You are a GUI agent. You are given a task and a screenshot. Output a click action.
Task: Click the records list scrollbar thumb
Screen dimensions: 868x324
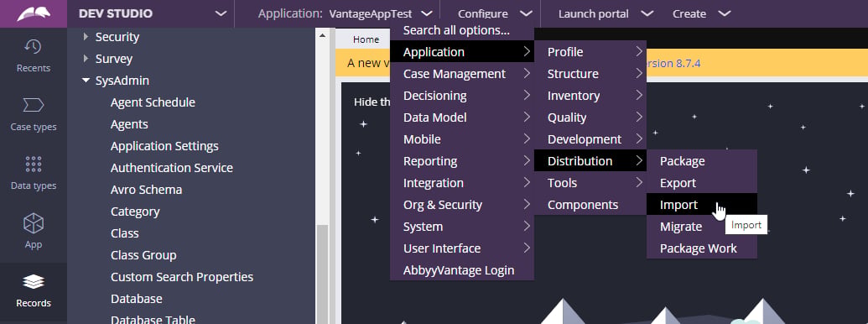[x=322, y=274]
